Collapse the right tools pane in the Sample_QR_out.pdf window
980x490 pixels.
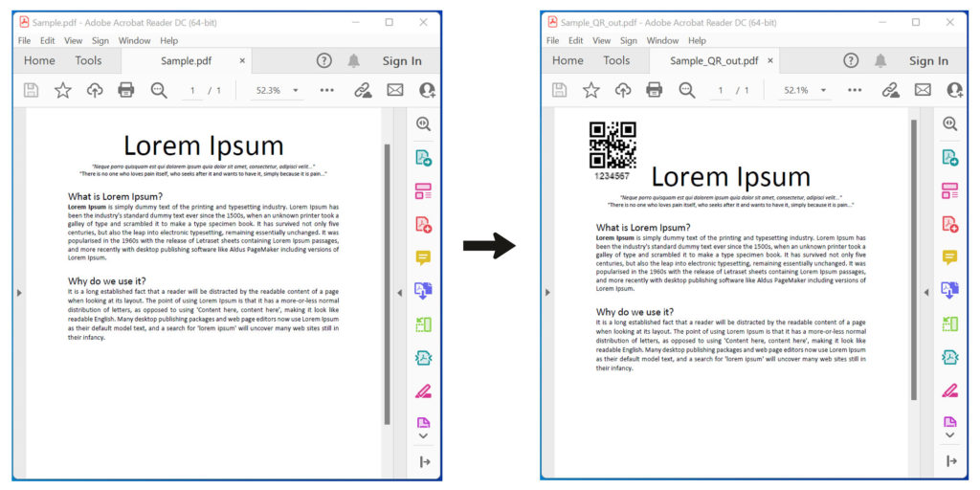925,292
